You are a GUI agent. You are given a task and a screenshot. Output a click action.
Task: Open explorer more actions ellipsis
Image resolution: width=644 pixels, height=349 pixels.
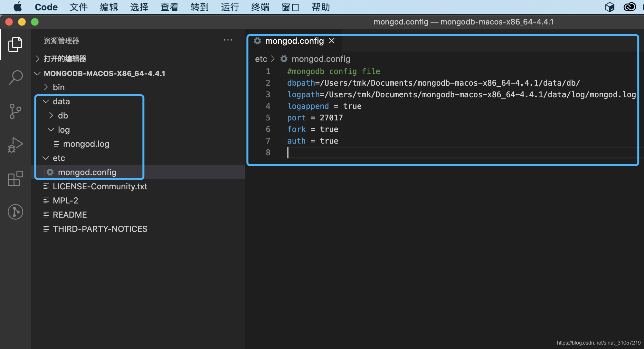(228, 40)
